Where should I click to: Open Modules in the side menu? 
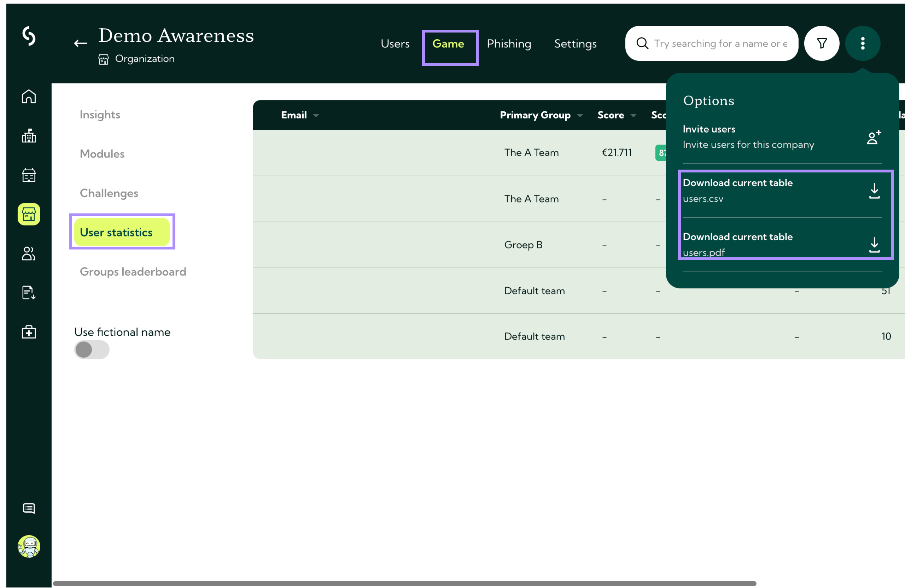pos(102,154)
